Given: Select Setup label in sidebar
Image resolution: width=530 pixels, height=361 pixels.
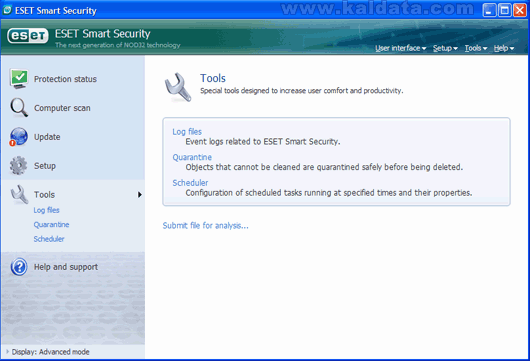Looking at the screenshot, I should (45, 166).
